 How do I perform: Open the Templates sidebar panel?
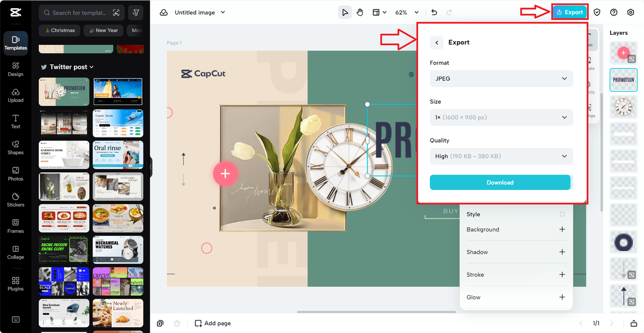[16, 43]
